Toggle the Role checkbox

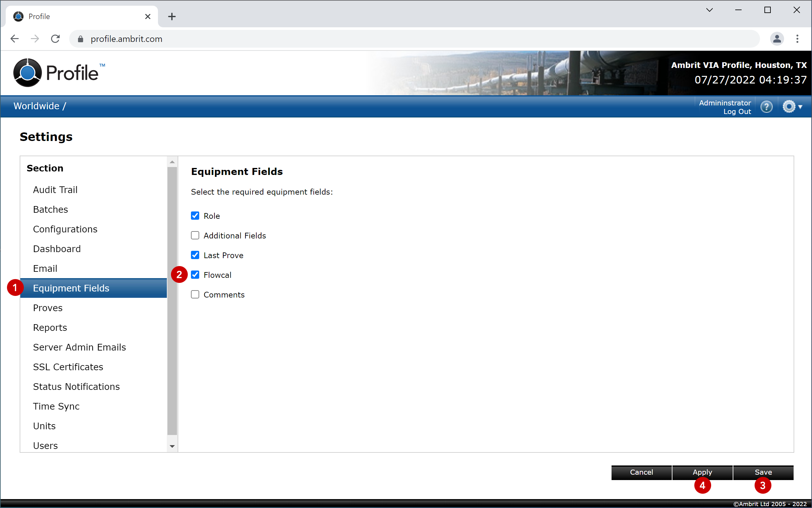(195, 216)
